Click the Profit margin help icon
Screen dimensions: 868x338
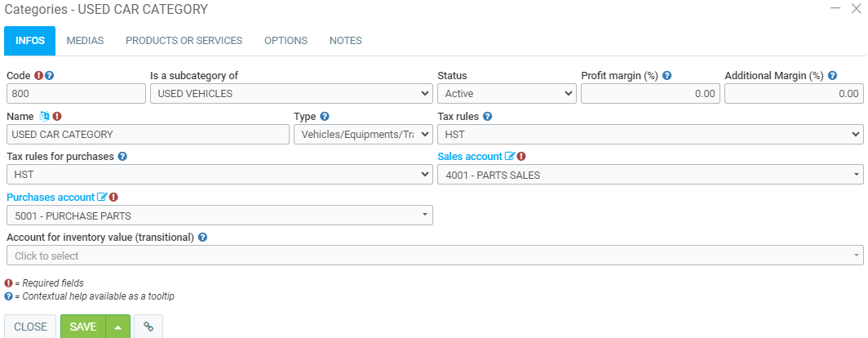pyautogui.click(x=666, y=76)
